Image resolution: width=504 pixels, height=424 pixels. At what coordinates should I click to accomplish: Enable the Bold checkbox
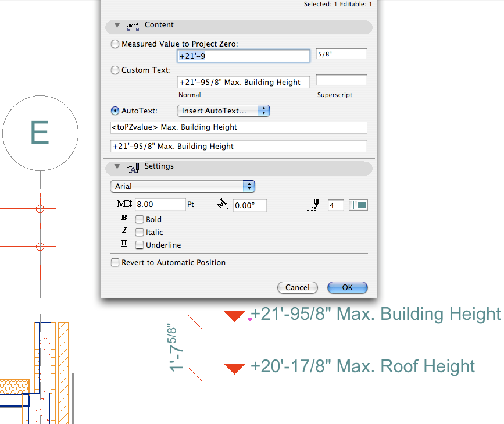(x=140, y=220)
